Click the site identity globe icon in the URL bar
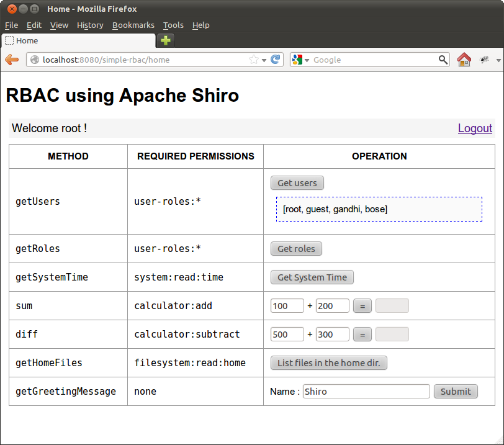Image resolution: width=504 pixels, height=445 pixels. click(x=35, y=60)
